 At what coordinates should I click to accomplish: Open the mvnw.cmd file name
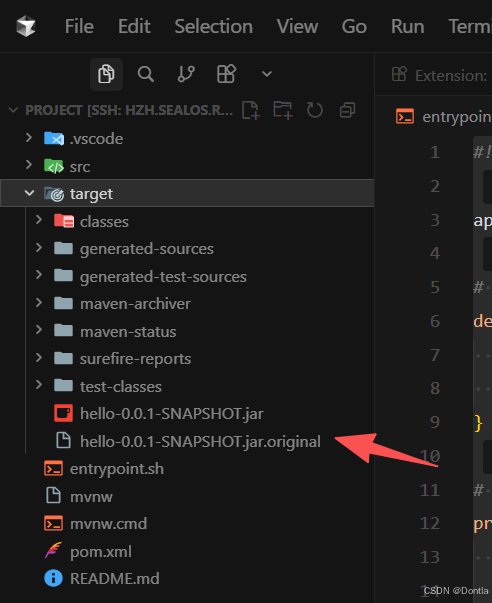click(108, 524)
